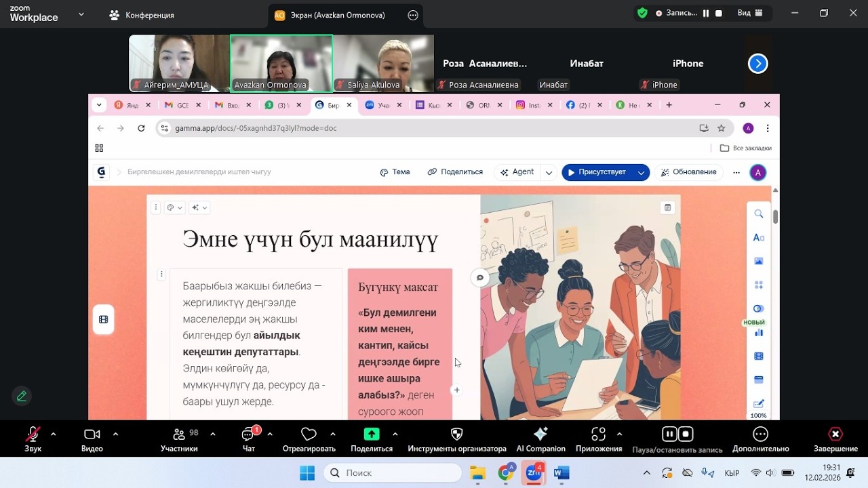
Task: Click the Windows Поиск search box
Action: pyautogui.click(x=393, y=472)
